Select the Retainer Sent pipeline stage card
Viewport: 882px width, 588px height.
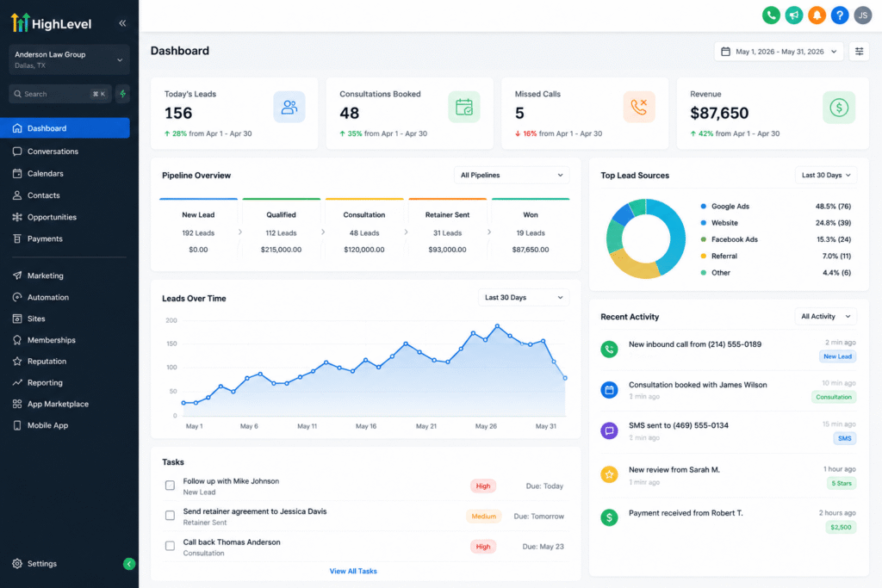pos(447,229)
